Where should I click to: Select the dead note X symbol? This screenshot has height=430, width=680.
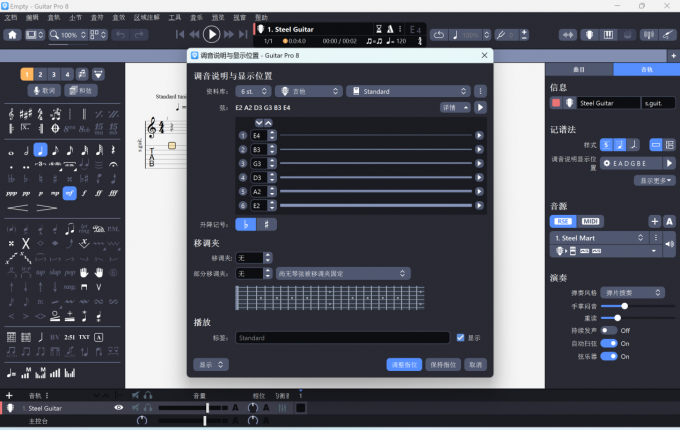(26, 244)
